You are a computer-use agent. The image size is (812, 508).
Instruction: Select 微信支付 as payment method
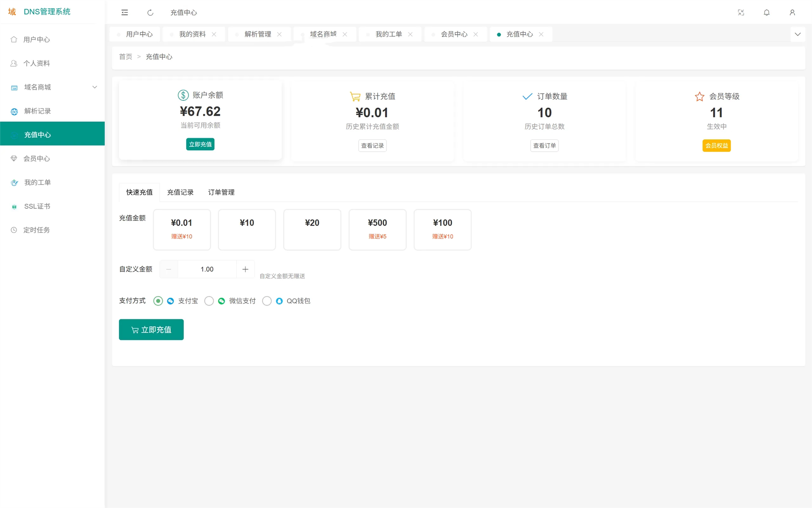[x=209, y=301]
